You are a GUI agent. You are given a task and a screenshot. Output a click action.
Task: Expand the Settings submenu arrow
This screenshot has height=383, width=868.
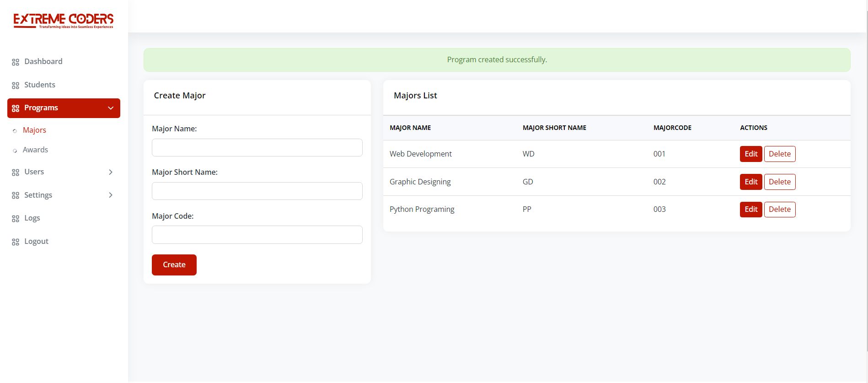coord(111,195)
